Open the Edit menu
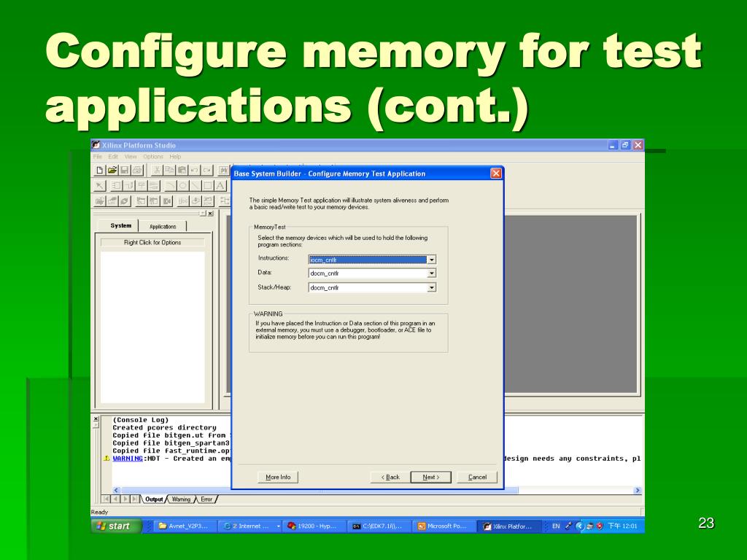Screen dimensions: 747x560 click(113, 157)
